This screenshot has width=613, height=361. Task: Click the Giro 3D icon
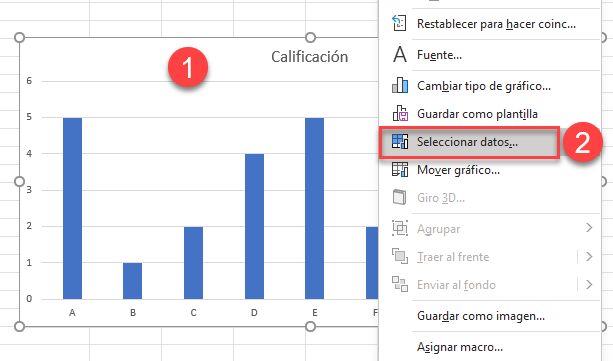[x=399, y=197]
